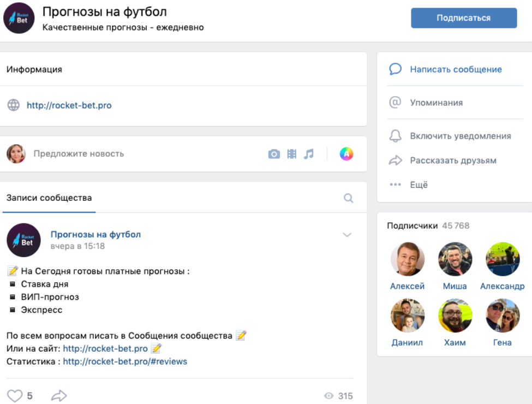Open 'Упоминания' in the side menu
Image resolution: width=532 pixels, height=404 pixels.
pos(436,103)
